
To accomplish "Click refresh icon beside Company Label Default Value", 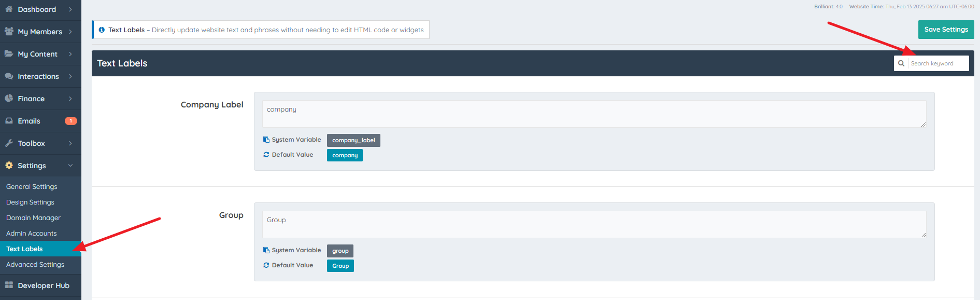I will [x=266, y=155].
